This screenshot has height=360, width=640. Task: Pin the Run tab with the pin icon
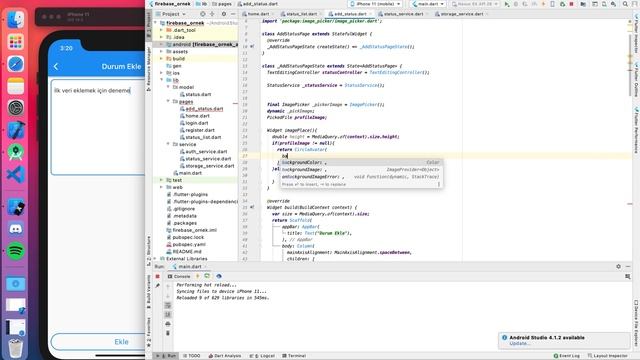click(158, 286)
